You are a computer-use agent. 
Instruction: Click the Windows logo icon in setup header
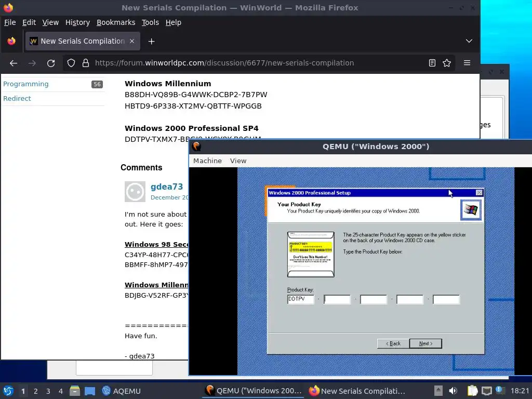(x=471, y=210)
